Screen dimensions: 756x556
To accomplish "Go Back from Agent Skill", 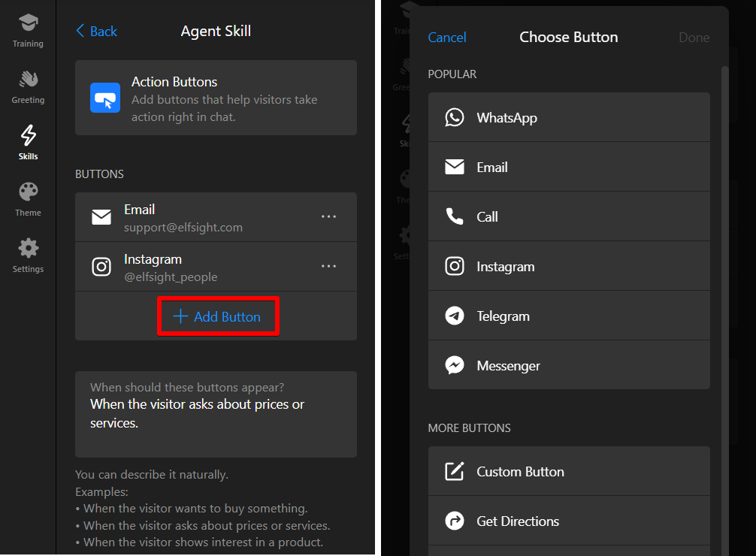I will click(97, 32).
